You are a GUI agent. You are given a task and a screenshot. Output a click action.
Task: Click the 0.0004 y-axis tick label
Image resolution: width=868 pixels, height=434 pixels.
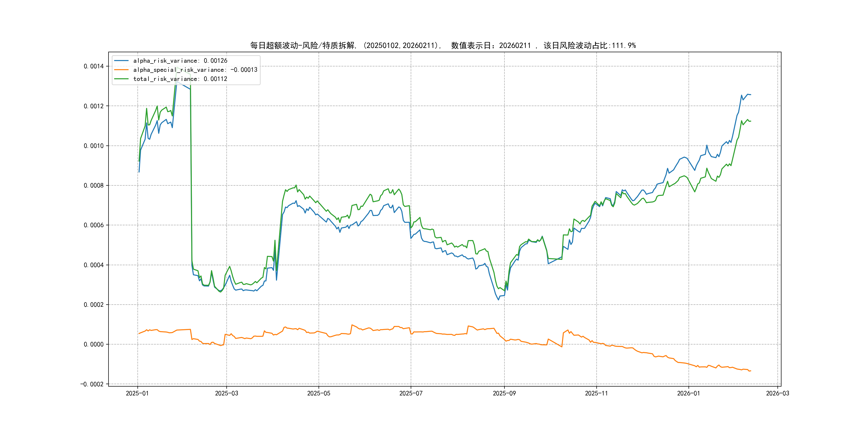coord(94,265)
